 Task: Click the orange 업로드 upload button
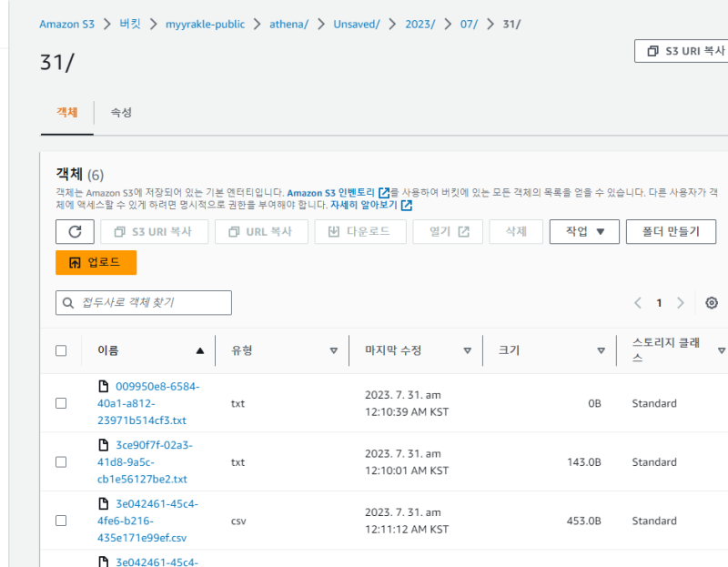96,262
